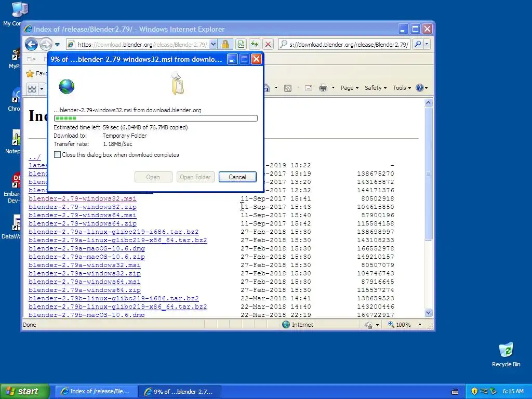532x399 pixels.
Task: Open the Safety menu
Action: click(376, 88)
